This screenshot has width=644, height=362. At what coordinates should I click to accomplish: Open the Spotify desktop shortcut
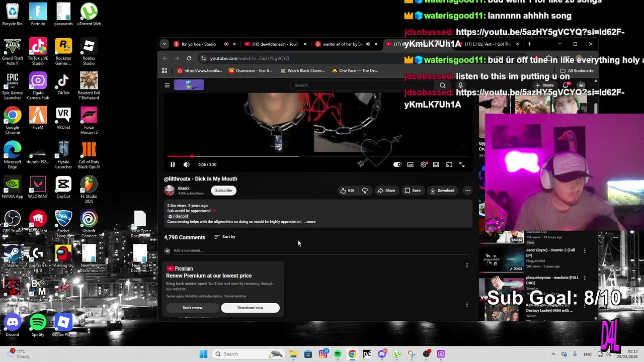38,325
